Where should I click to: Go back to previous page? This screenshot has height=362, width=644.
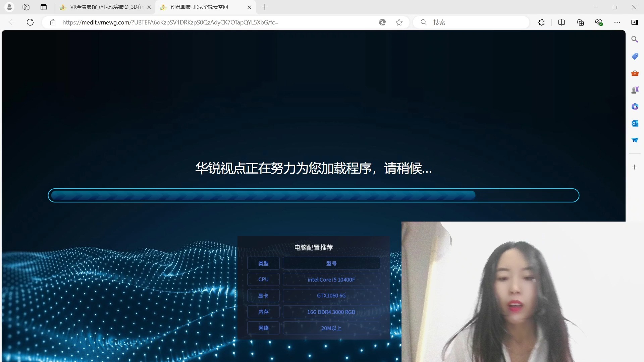tap(12, 22)
